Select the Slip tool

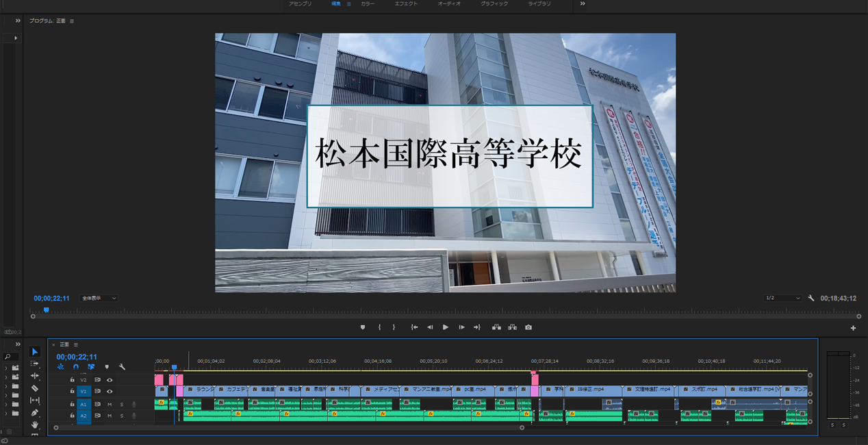[x=35, y=400]
